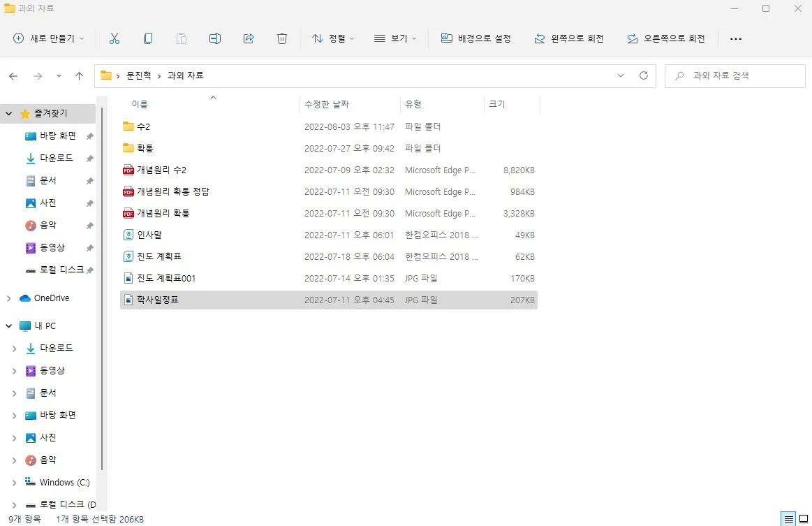Click the Hancom icon of 인사말

128,235
